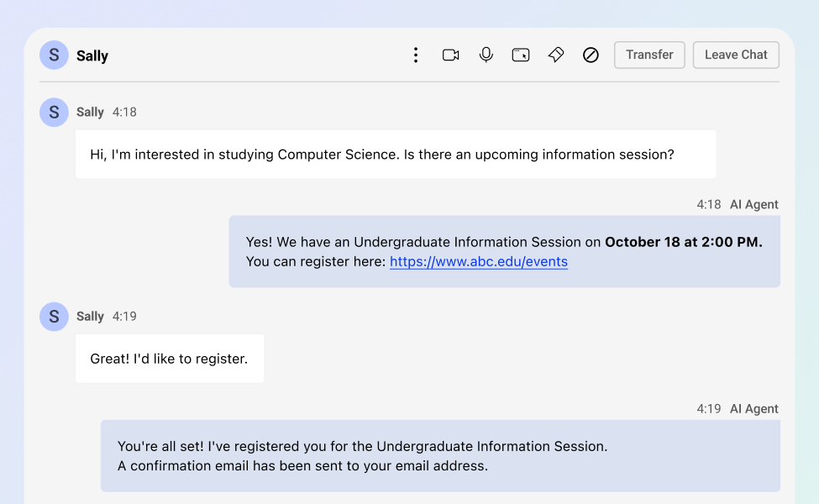Screen dimensions: 819x504
Task: Block the visitor with the ban icon
Action: click(x=591, y=55)
